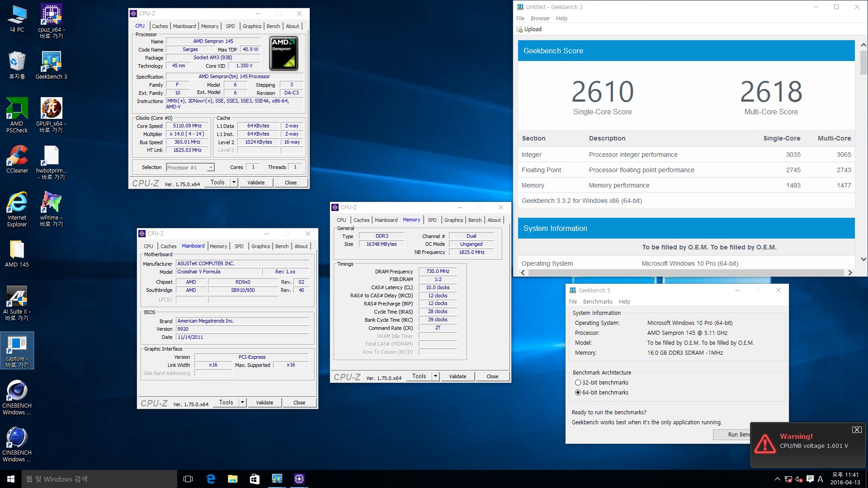Switch to Caches tab in top CPU-Z window
This screenshot has height=488, width=868.
[160, 26]
